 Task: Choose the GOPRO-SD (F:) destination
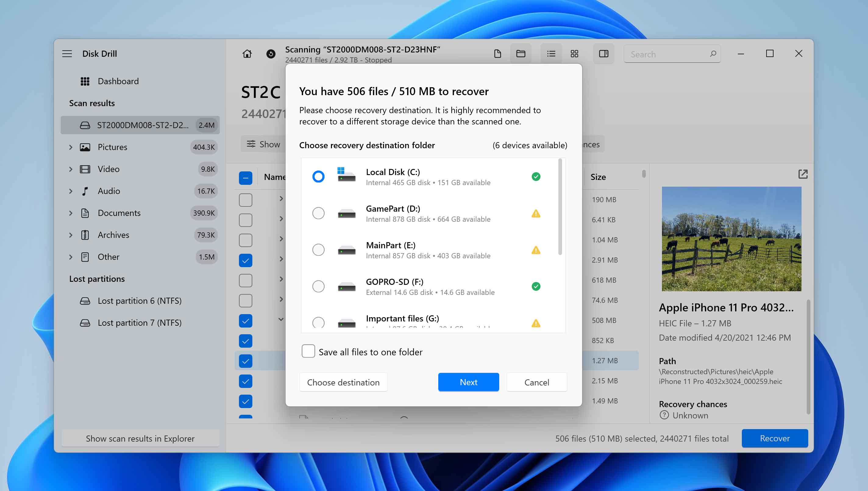(x=318, y=286)
